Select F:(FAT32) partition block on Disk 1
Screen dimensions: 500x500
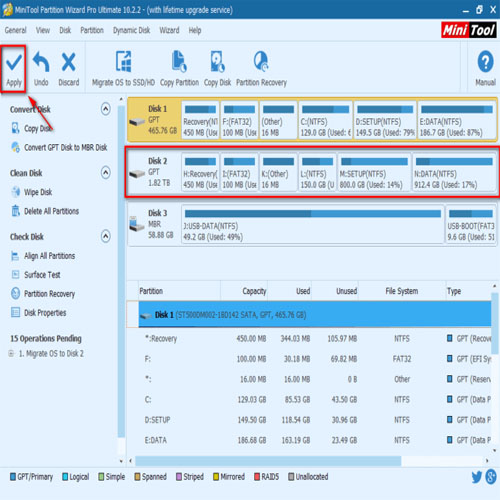[239, 120]
